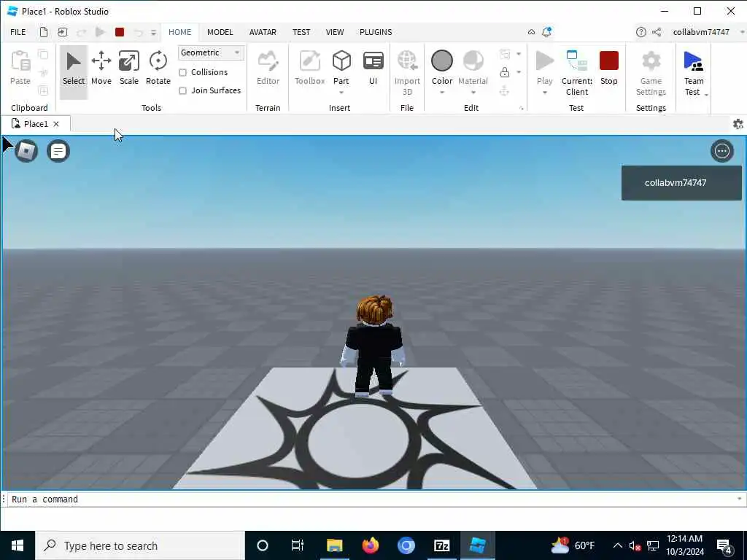Click collabvm74747 in the player list
The height and width of the screenshot is (560, 747).
[681, 183]
